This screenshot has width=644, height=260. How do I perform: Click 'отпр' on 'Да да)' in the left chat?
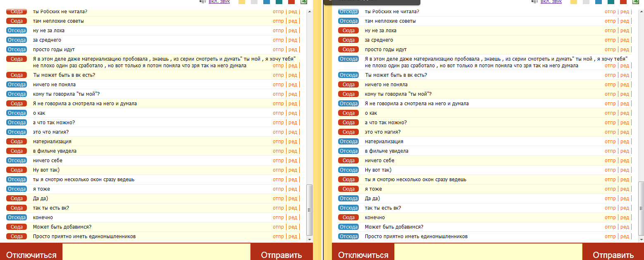278,199
